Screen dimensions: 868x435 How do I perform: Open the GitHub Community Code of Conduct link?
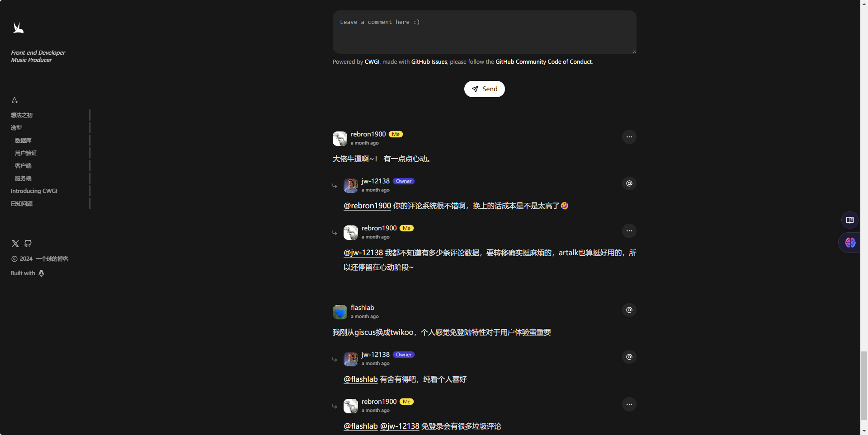543,62
